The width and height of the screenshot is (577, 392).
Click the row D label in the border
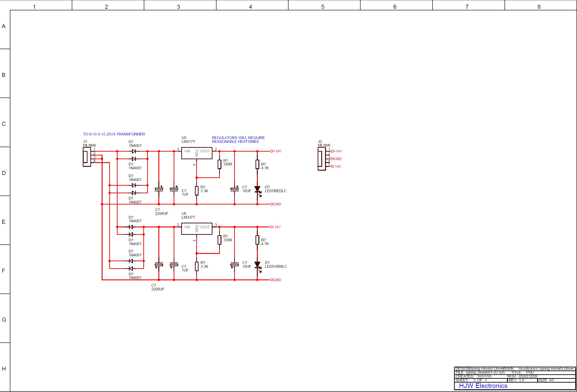click(x=4, y=173)
